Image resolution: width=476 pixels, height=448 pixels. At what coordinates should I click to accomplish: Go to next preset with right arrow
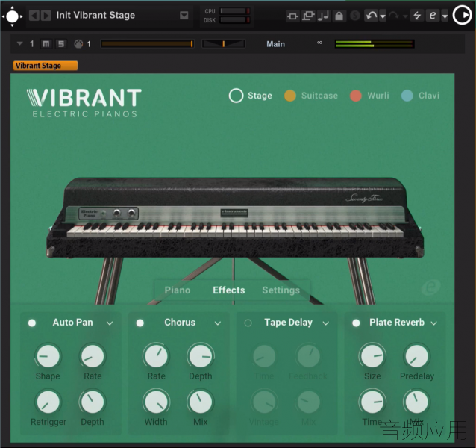point(46,15)
